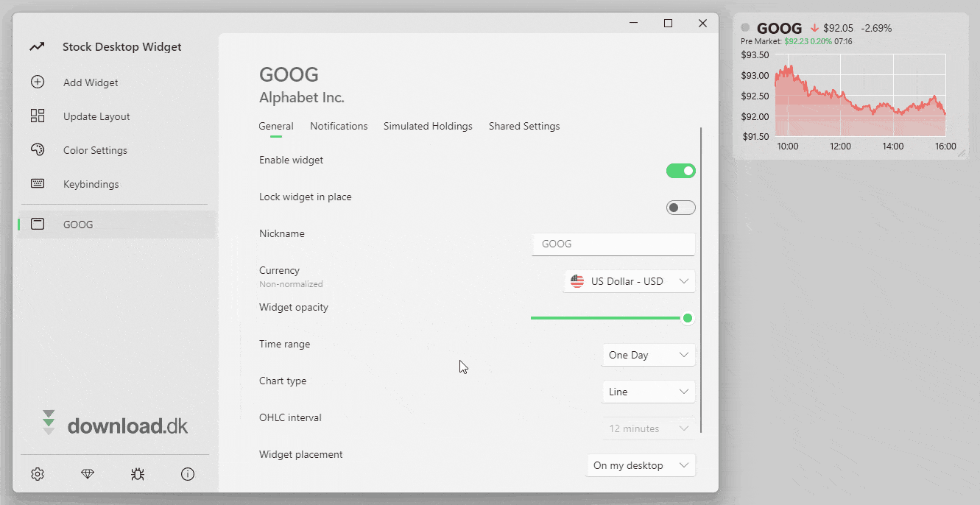Open Update Layout grid icon
The width and height of the screenshot is (980, 505).
pos(38,116)
